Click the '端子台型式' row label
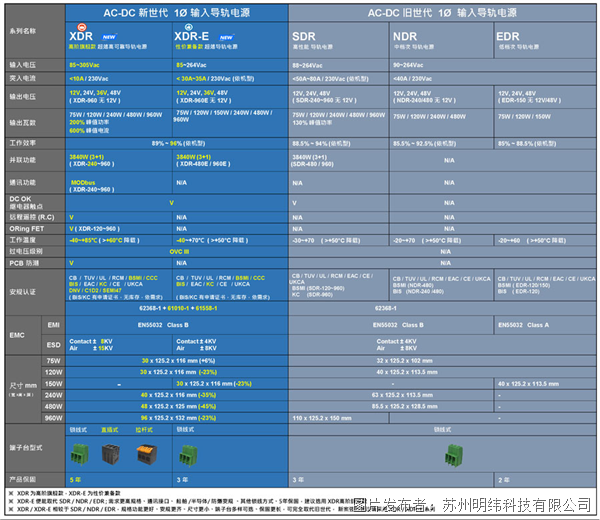Image resolution: width=600 pixels, height=520 pixels. (26, 448)
